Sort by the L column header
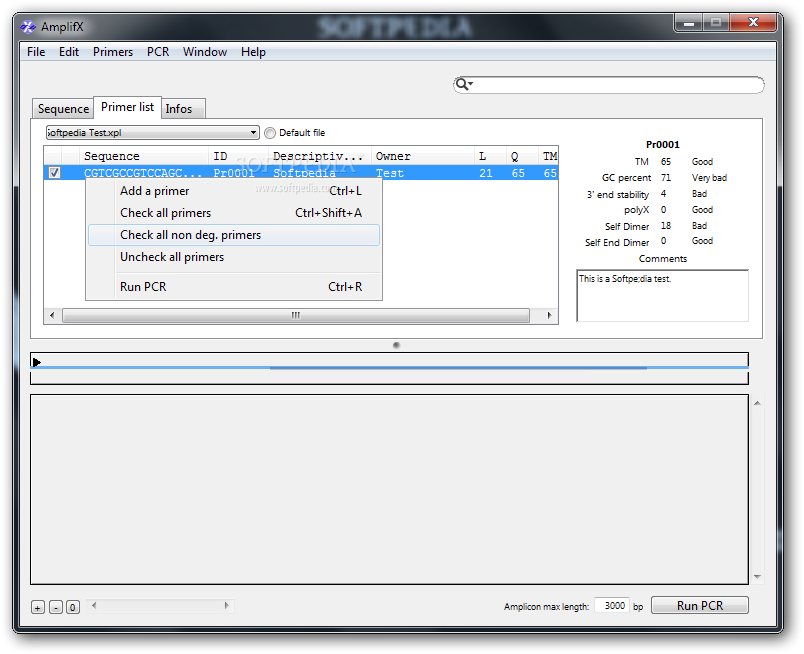Image resolution: width=804 pixels, height=654 pixels. 490,156
